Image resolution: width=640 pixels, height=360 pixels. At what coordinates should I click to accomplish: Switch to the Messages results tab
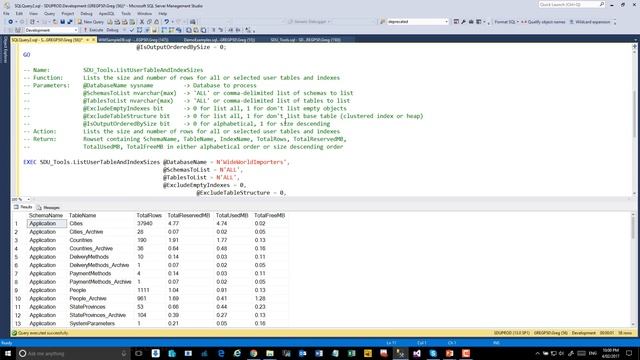49,207
